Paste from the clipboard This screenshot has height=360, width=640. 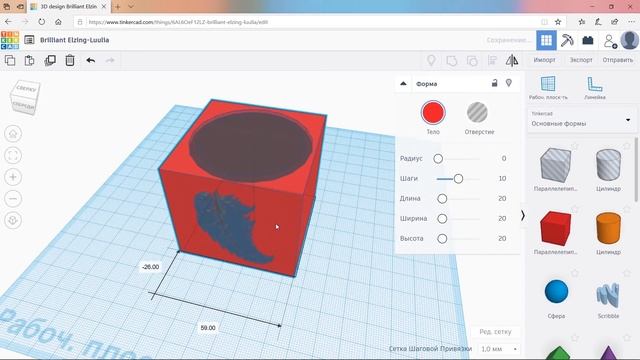(x=29, y=60)
